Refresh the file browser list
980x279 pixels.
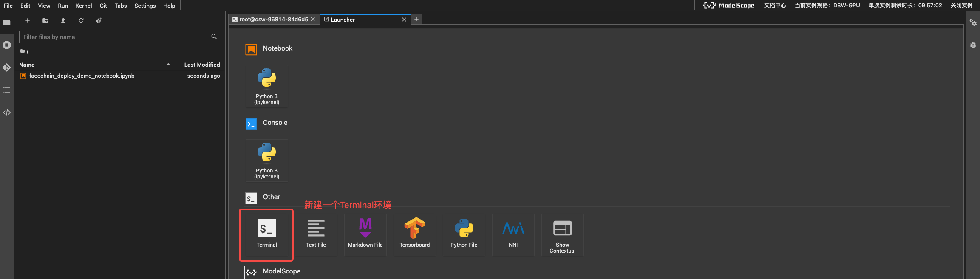[x=81, y=20]
